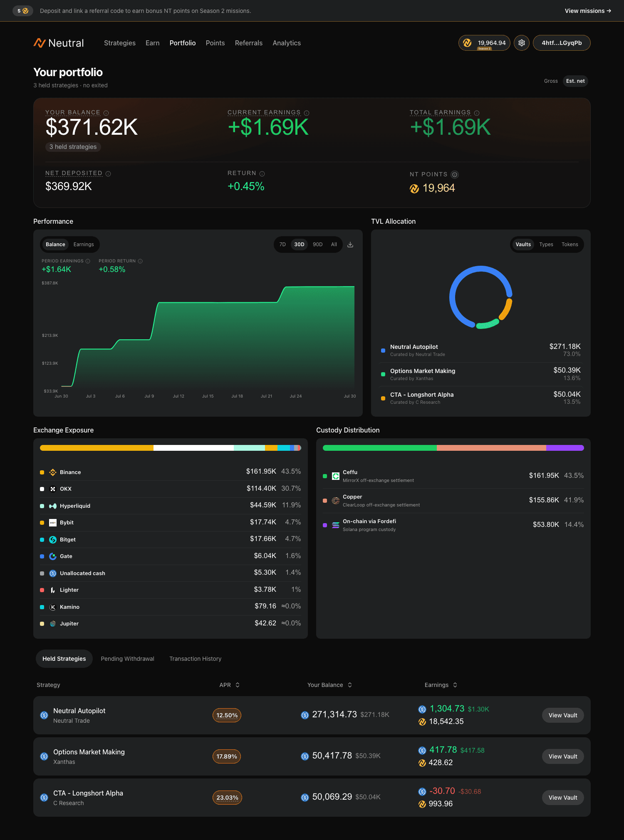
Task: Click the TVL allocation donut chart
Action: 481,297
